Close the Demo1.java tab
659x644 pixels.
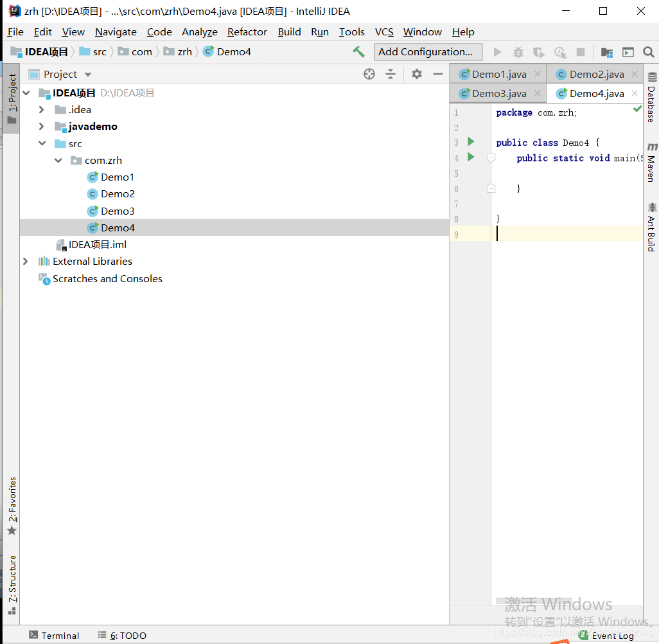(537, 74)
